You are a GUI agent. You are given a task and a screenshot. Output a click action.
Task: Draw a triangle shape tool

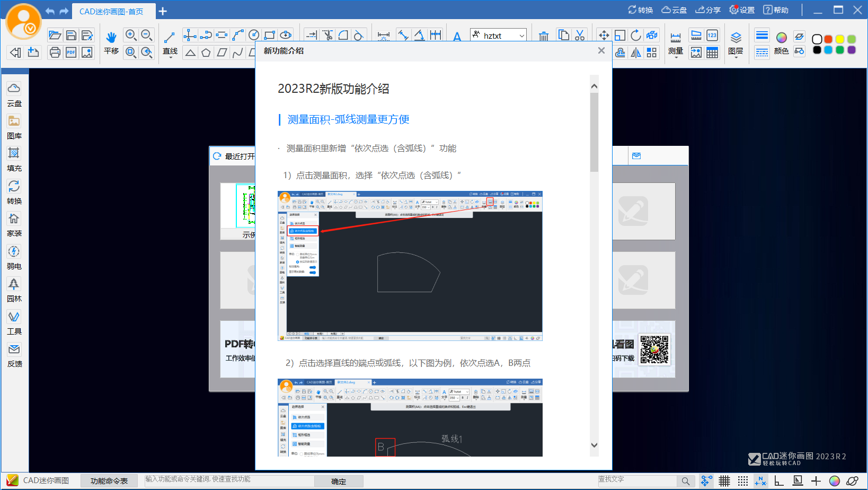pos(190,52)
